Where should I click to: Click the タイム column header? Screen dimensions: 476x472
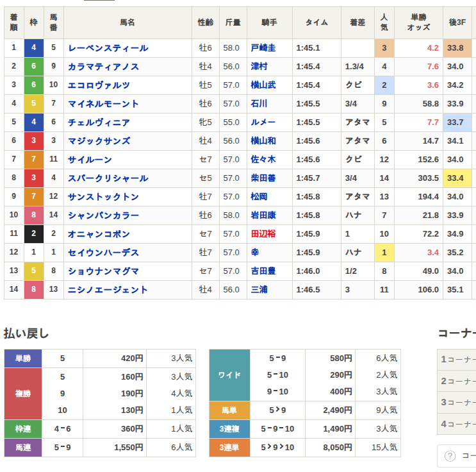tap(316, 22)
